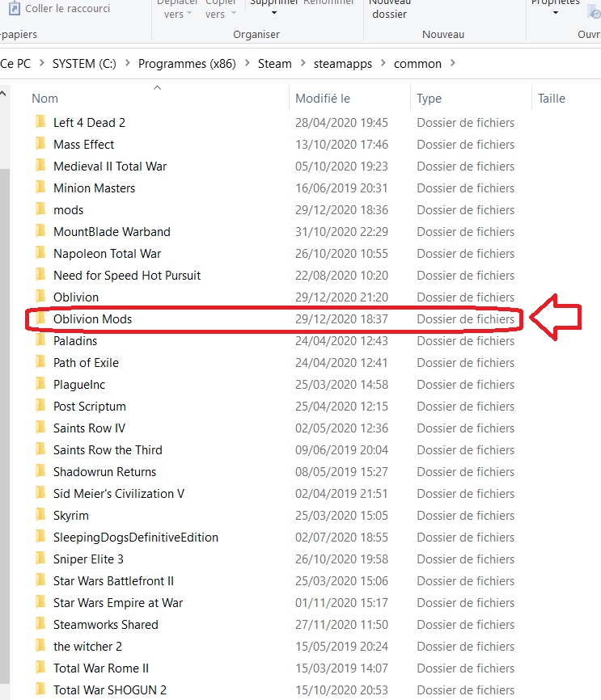This screenshot has width=601, height=700.
Task: Expand chevron after SYSTEM (C:)
Action: [127, 63]
